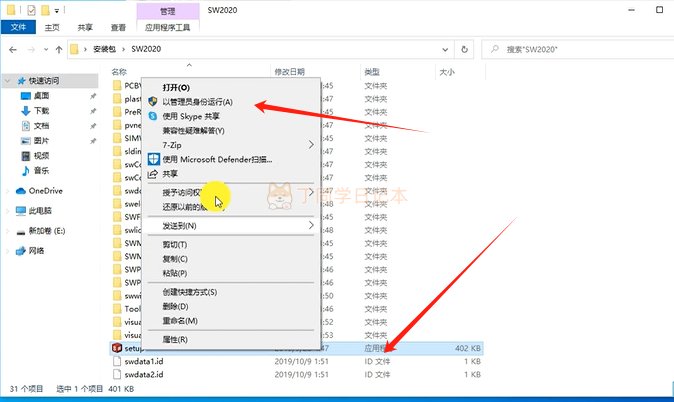This screenshot has width=674, height=402.
Task: Click 以管理员身份运行 in context menu
Action: coord(197,102)
